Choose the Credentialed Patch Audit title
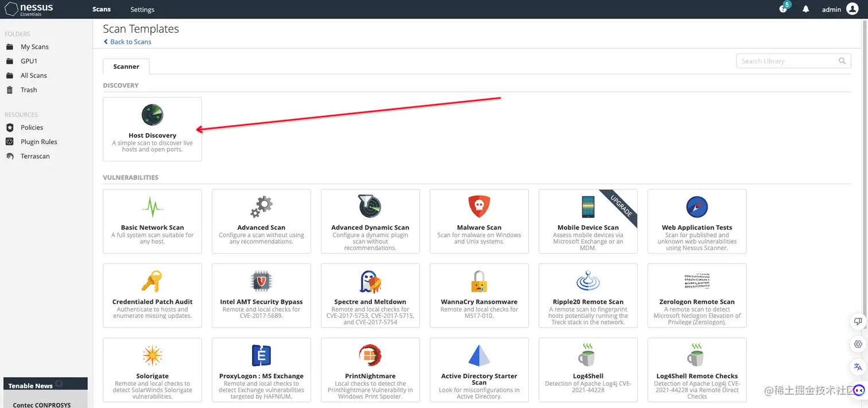The height and width of the screenshot is (408, 868). point(153,302)
